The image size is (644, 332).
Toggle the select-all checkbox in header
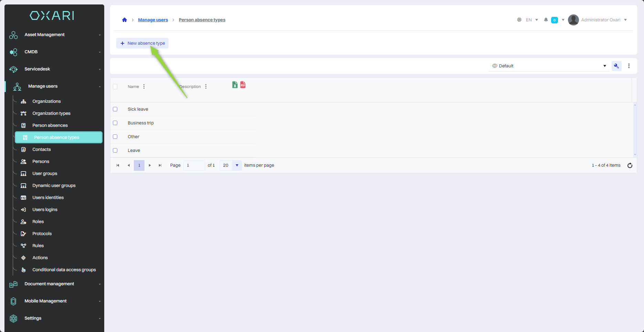coord(115,87)
